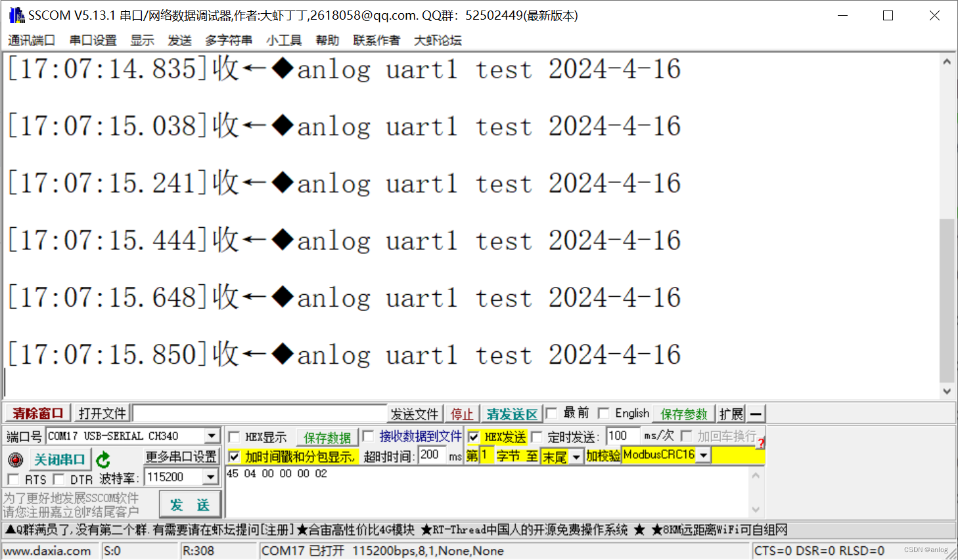Enable the DTR checkbox

(59, 479)
